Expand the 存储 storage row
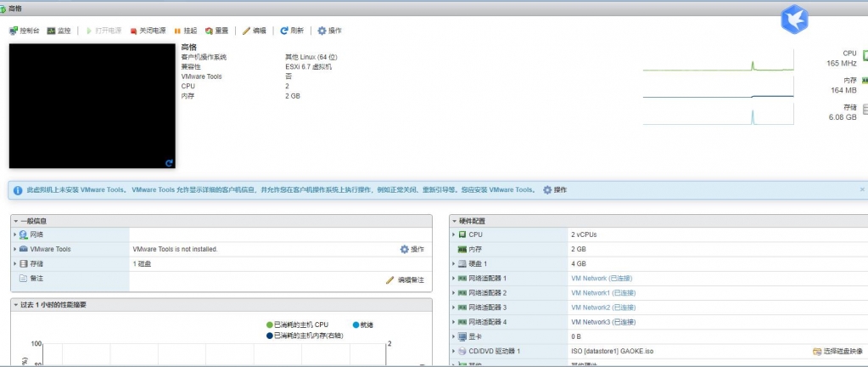 point(15,264)
